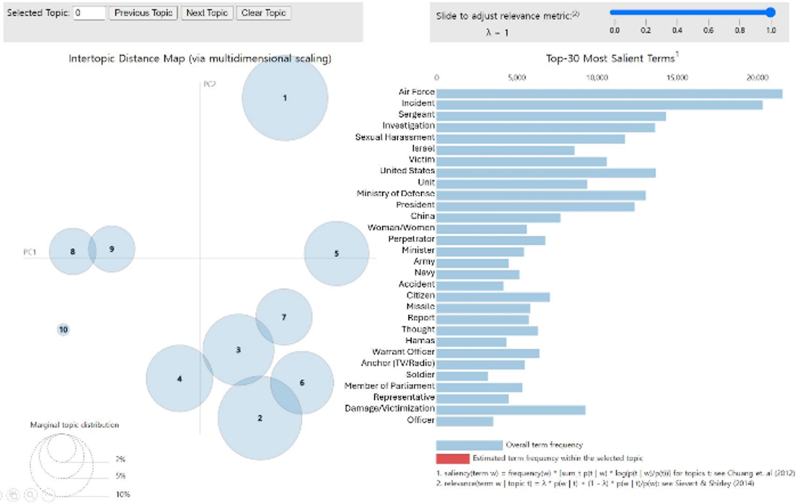Select the small topic circle 10
The width and height of the screenshot is (812, 504).
pos(63,330)
